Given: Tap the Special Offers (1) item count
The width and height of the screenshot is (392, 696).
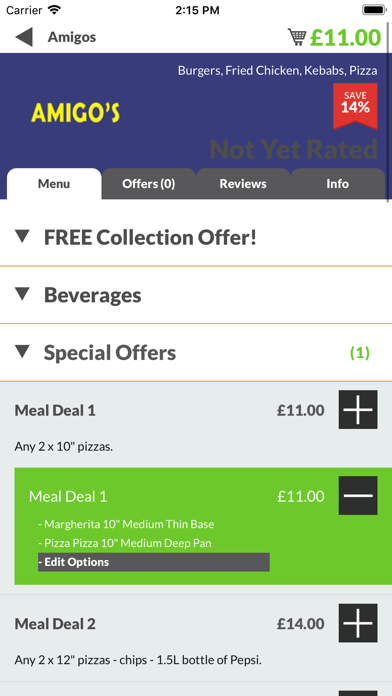Looking at the screenshot, I should tap(360, 353).
